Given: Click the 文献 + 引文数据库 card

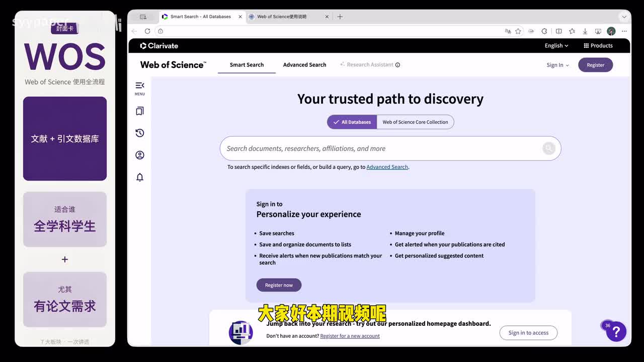Looking at the screenshot, I should coord(65,139).
